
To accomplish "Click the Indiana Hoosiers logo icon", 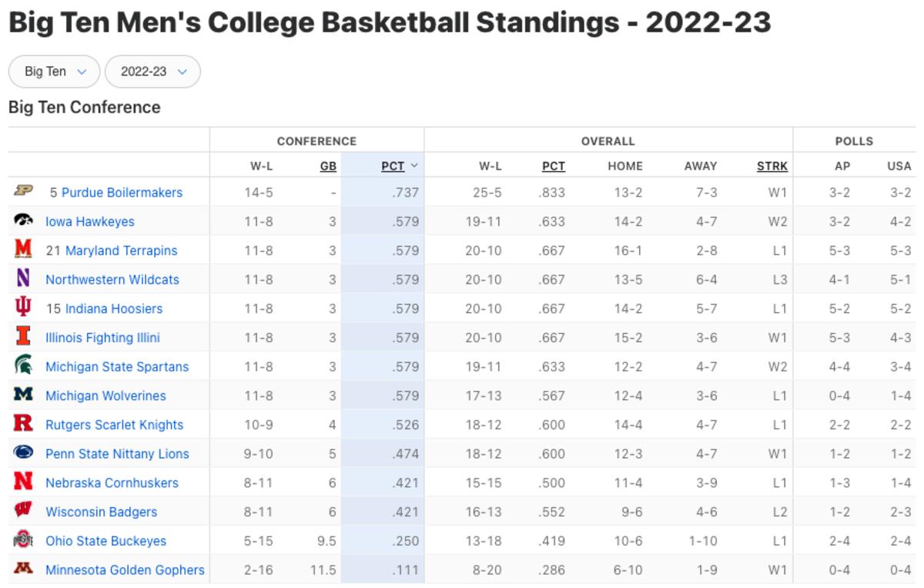I will point(23,307).
